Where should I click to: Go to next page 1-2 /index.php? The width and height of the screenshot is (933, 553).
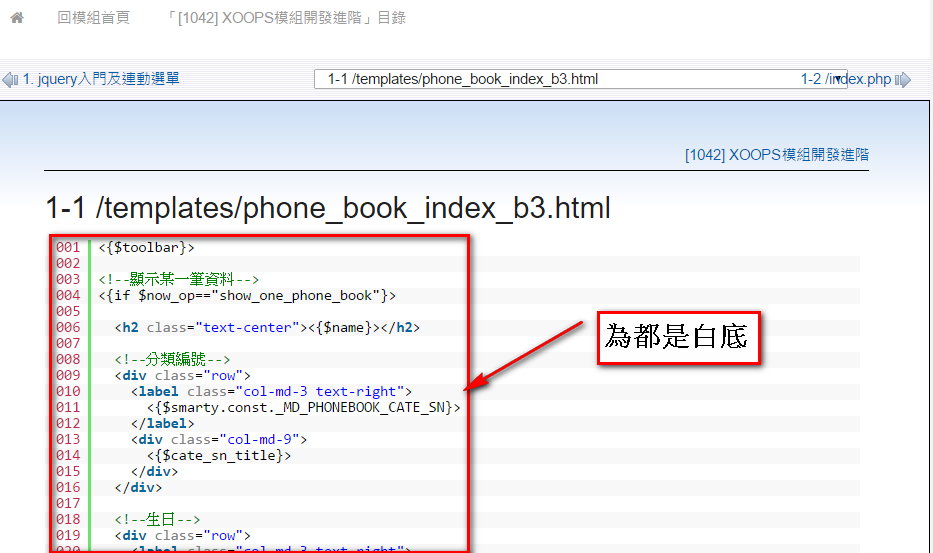click(x=845, y=79)
